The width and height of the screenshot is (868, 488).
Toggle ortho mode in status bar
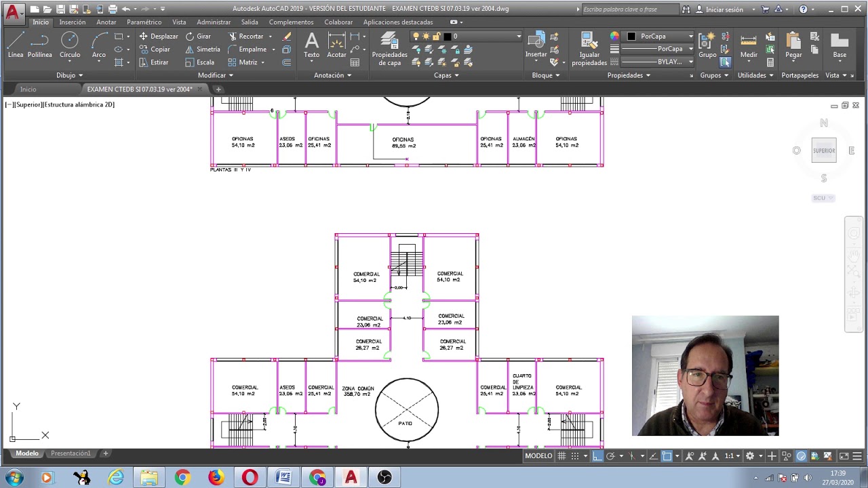click(x=597, y=456)
